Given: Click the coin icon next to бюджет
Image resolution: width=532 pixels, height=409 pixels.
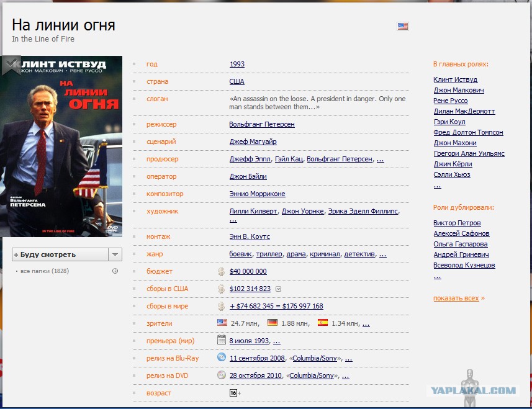Looking at the screenshot, I should pyautogui.click(x=222, y=271).
